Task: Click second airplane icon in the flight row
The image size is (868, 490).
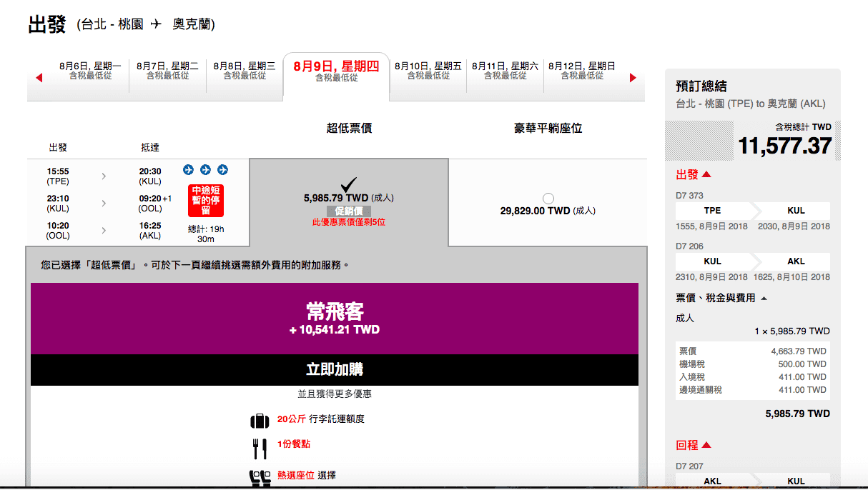Action: pyautogui.click(x=206, y=170)
